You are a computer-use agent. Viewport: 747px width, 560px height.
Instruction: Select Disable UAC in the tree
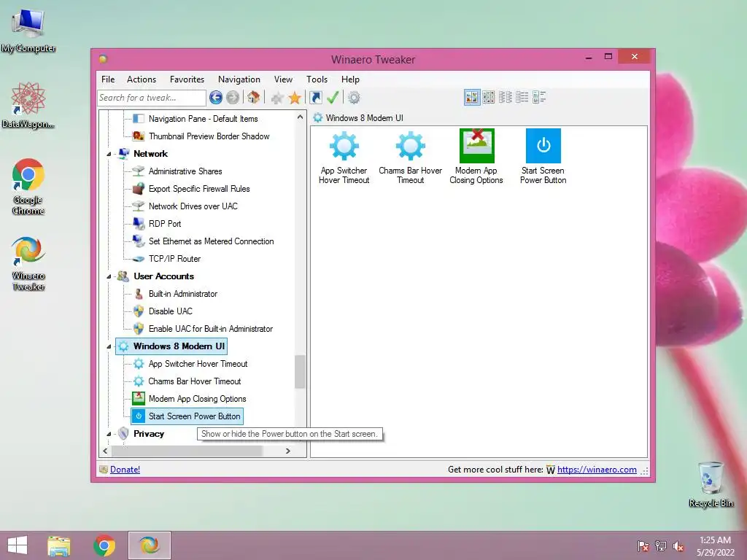pos(170,311)
